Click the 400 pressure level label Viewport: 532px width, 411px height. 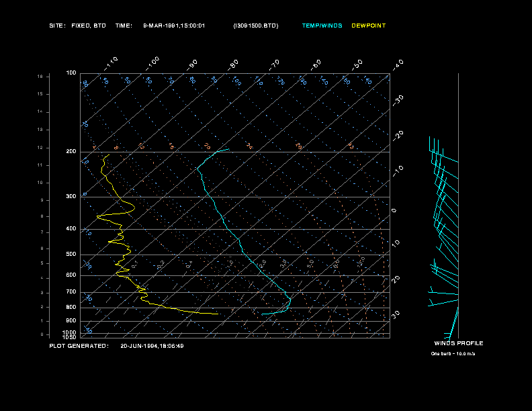pos(71,228)
